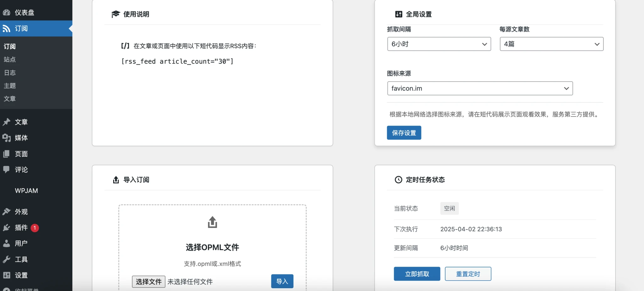Click the 立即抓取 button
Viewport: 644px width, 291px height.
(x=417, y=274)
